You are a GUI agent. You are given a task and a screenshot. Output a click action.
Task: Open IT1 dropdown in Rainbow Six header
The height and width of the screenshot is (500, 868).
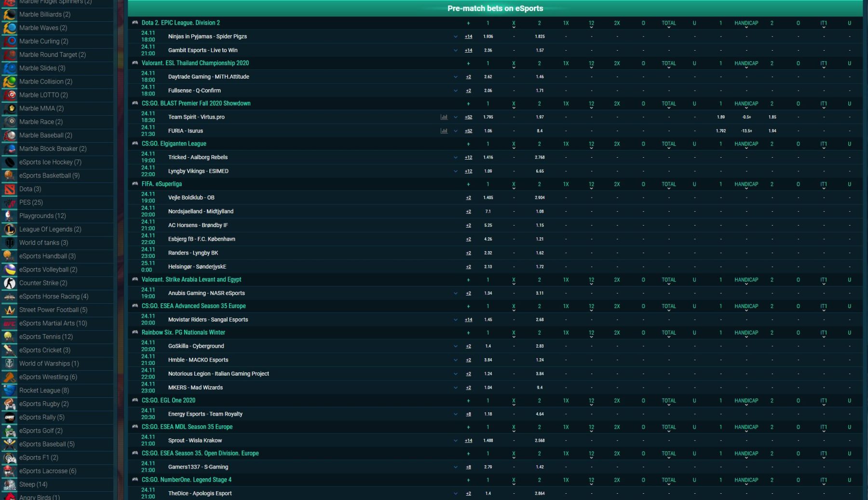point(824,334)
